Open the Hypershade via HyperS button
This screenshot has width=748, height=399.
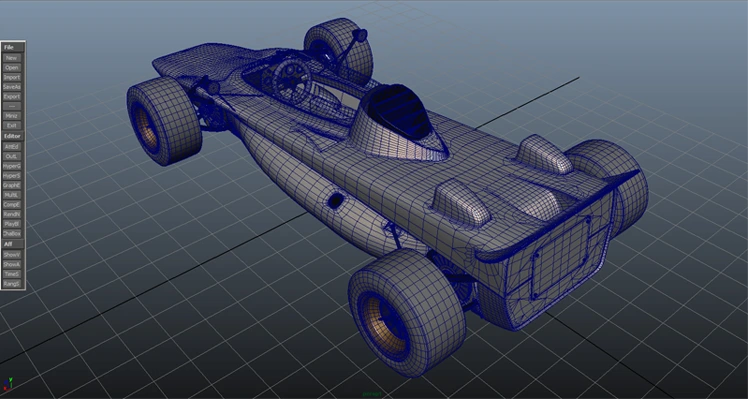click(x=11, y=175)
